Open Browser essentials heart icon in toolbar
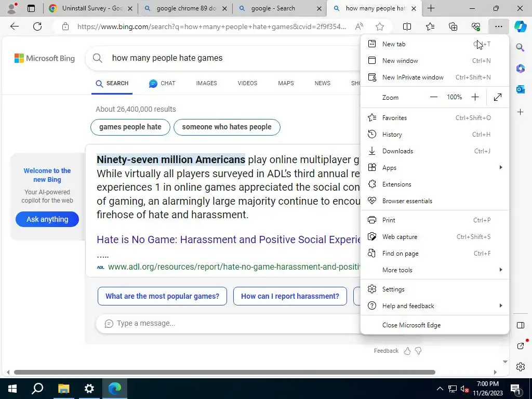Screen dimensions: 532x399 tap(476, 26)
